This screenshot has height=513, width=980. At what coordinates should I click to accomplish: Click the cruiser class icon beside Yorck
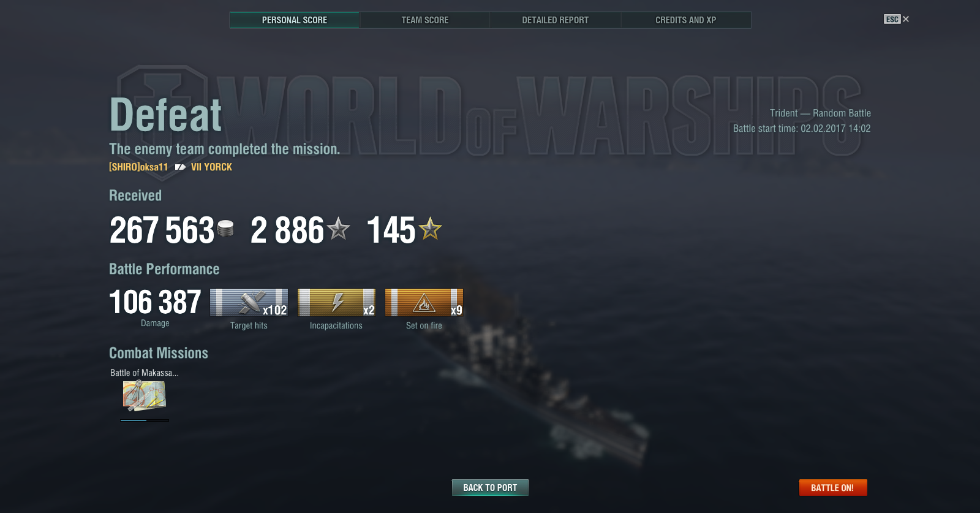[180, 167]
